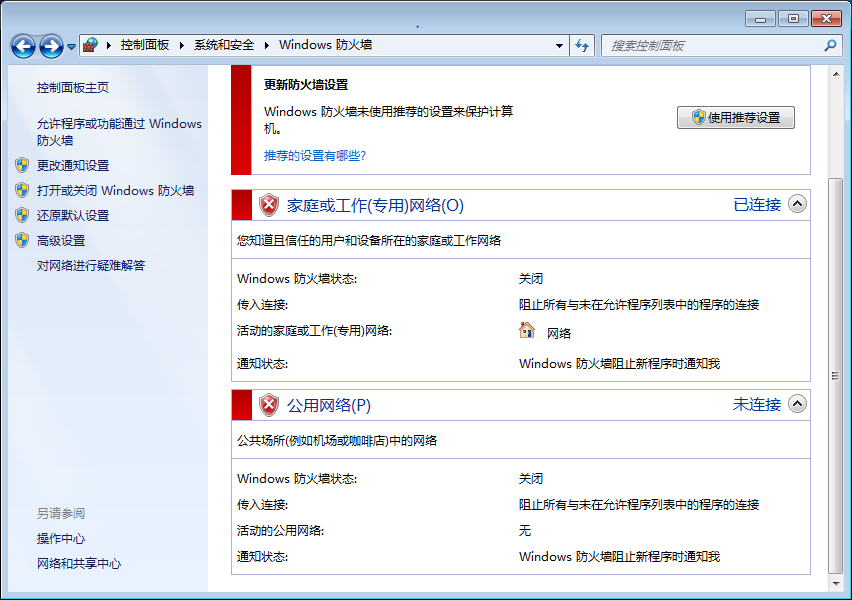
Task: Click the 使用推荐设置 button
Action: pyautogui.click(x=736, y=117)
